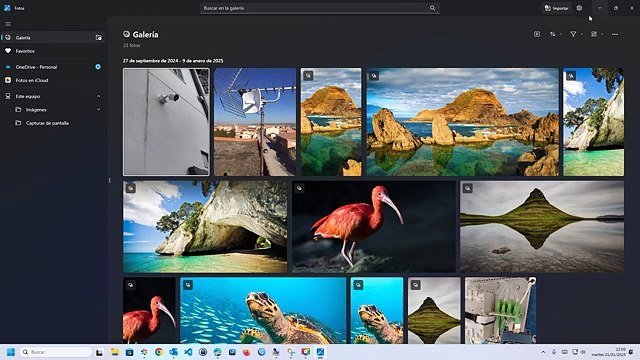Open the filter dropdown
This screenshot has height=360, width=640.
point(576,34)
